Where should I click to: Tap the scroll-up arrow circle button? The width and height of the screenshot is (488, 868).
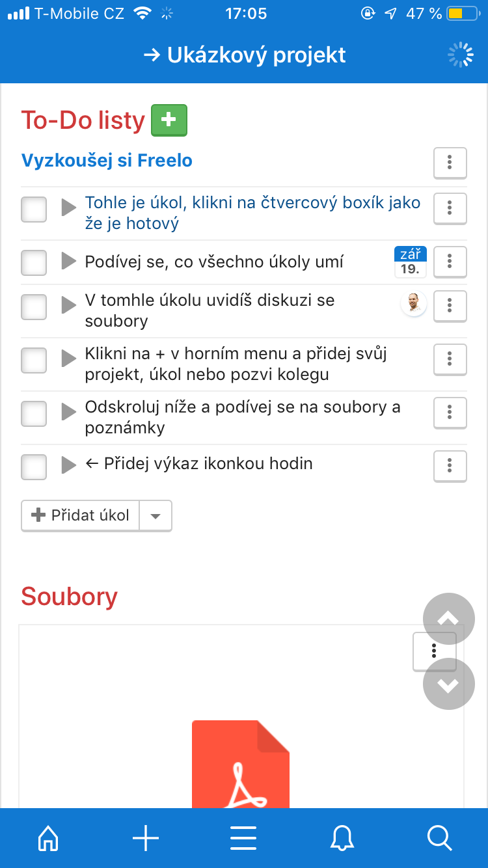coord(448,619)
